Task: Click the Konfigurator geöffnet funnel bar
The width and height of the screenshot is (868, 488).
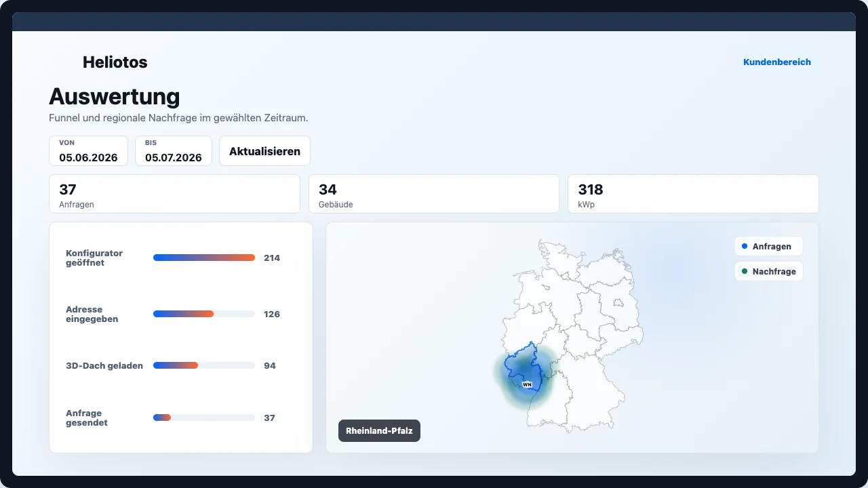Action: [204, 258]
